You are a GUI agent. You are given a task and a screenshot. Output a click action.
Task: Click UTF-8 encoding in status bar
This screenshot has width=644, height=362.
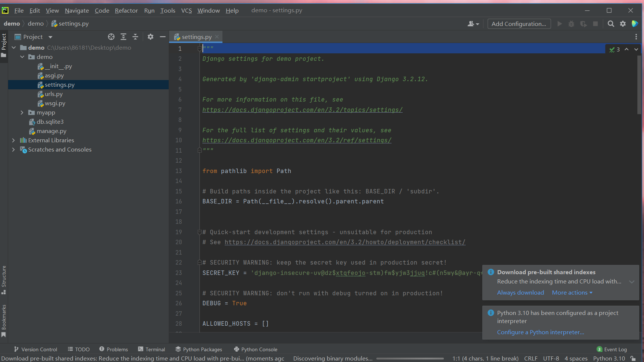tap(551, 358)
